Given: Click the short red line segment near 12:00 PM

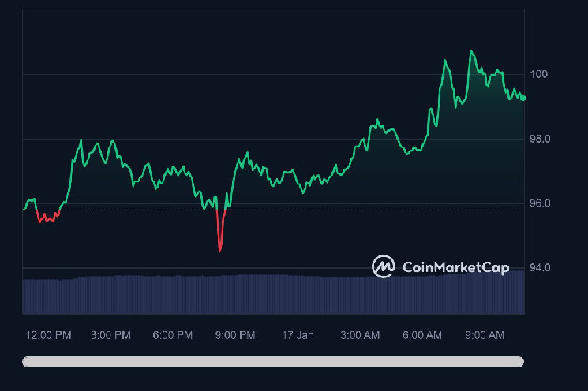Looking at the screenshot, I should point(47,218).
